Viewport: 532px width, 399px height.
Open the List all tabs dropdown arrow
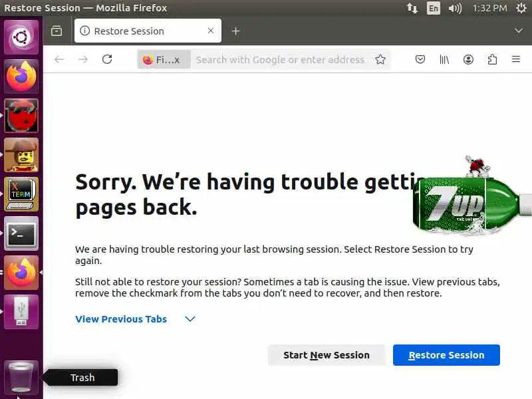(x=518, y=31)
